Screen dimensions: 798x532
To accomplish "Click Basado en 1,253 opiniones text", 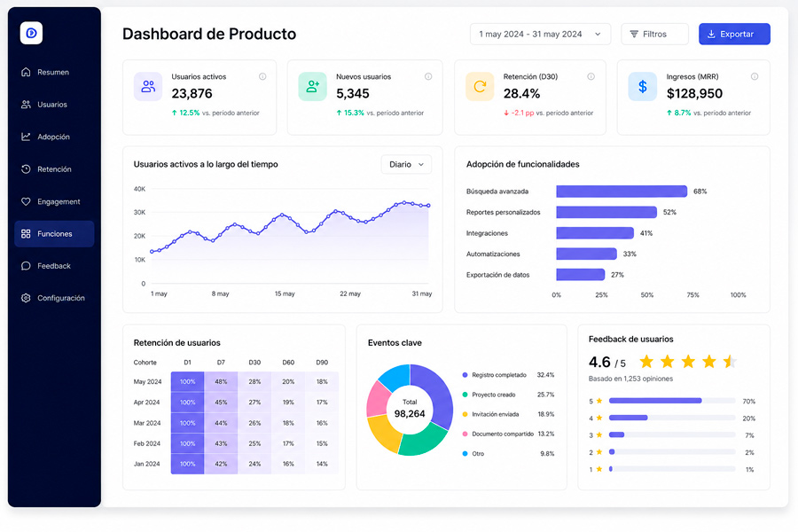I will pyautogui.click(x=630, y=379).
